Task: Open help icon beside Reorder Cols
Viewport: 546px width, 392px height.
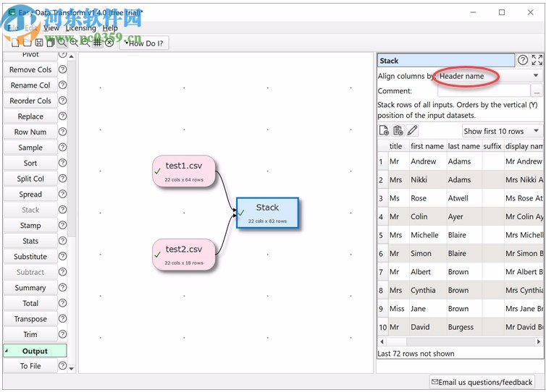Action: coord(62,101)
